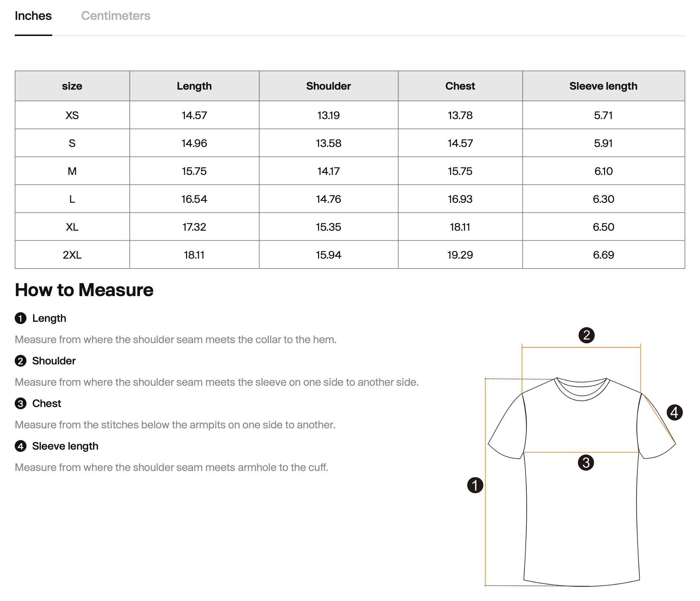Click the number 1 marker on shirt diagram
Image resolution: width=700 pixels, height=601 pixels.
(475, 485)
